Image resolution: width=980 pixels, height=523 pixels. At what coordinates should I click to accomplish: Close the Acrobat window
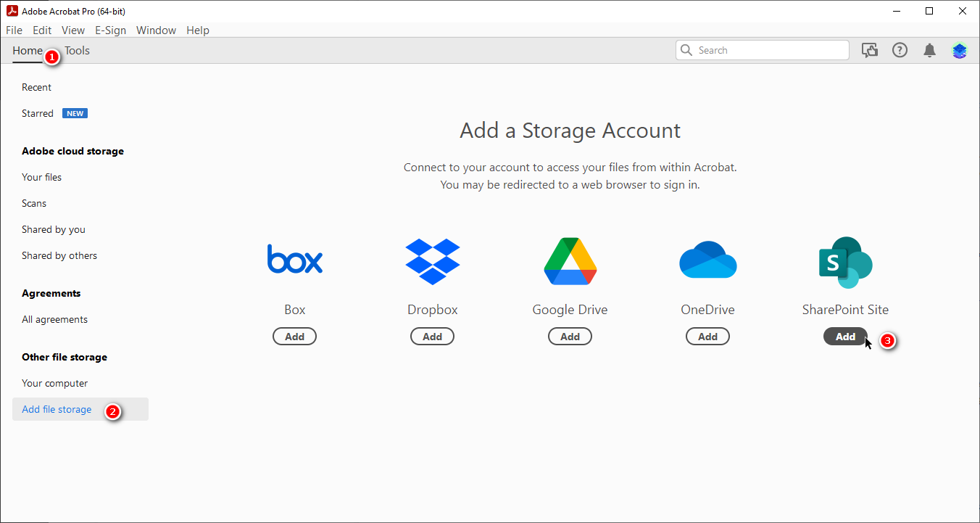(x=963, y=11)
